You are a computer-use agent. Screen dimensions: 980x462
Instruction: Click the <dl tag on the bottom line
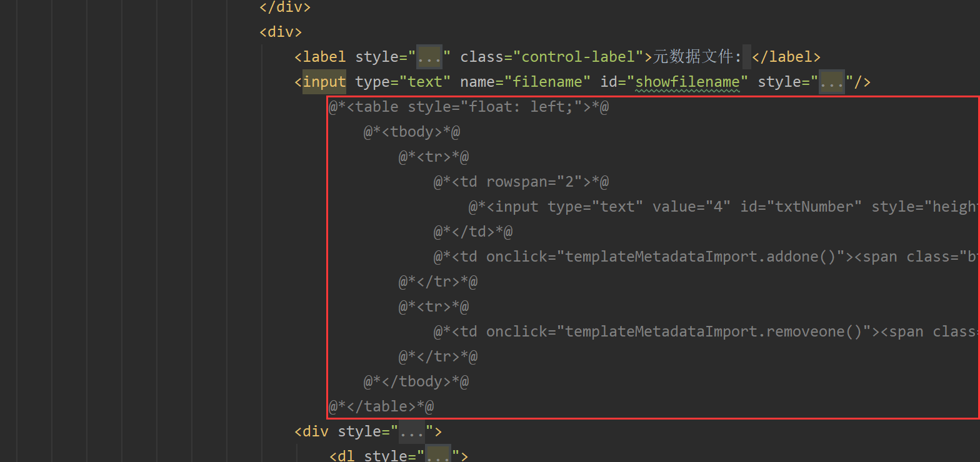click(x=342, y=456)
